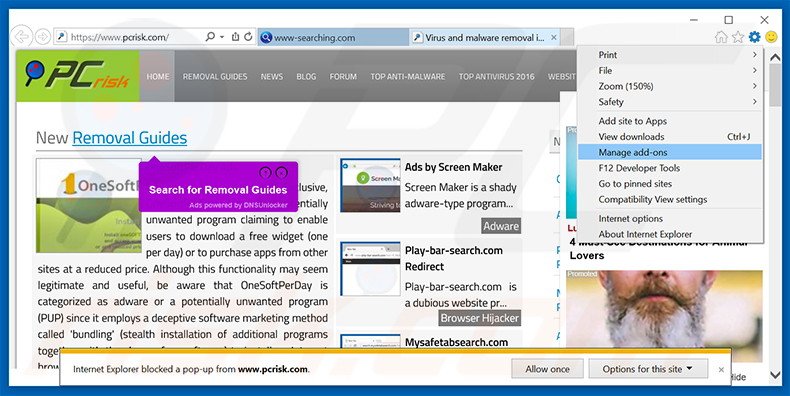Viewport: 790px width, 396px height.
Task: Click the PCrisk logo
Action: [78, 76]
